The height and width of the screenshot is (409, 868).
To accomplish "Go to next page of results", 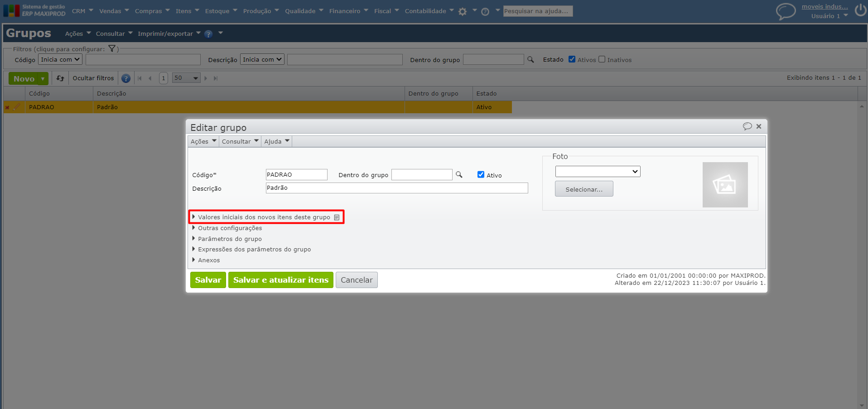I will pos(206,78).
